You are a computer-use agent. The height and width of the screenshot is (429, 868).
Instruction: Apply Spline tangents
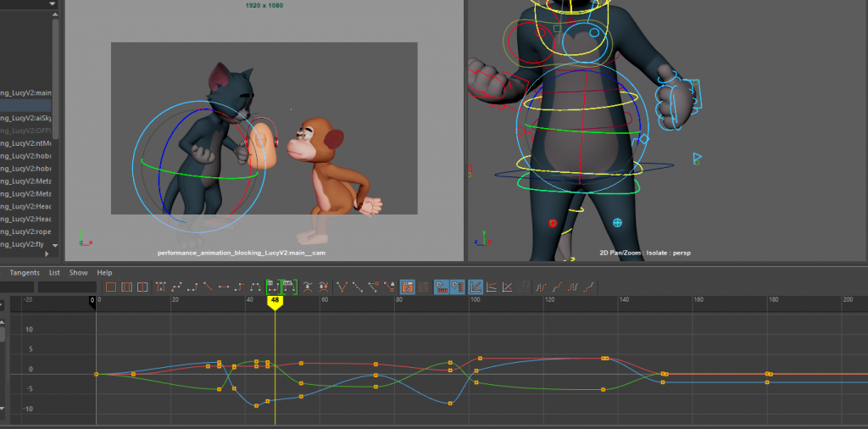pyautogui.click(x=176, y=287)
